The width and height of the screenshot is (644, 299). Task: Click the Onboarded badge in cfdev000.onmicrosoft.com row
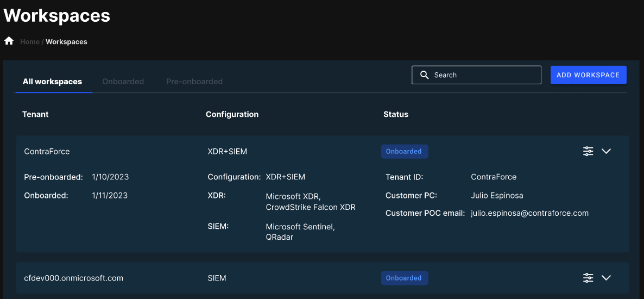(404, 278)
